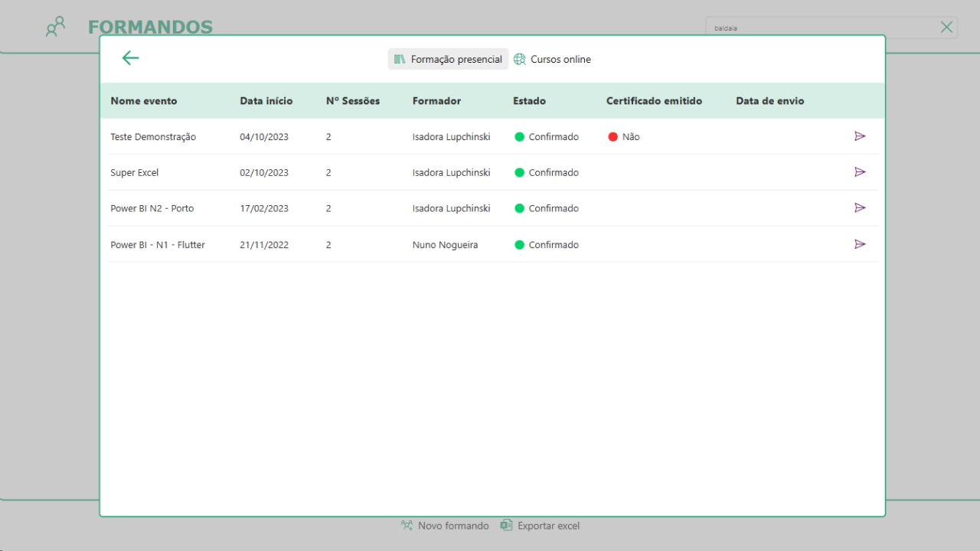Switch to the Cursos online tab
Screen dimensions: 980x551
click(x=552, y=59)
